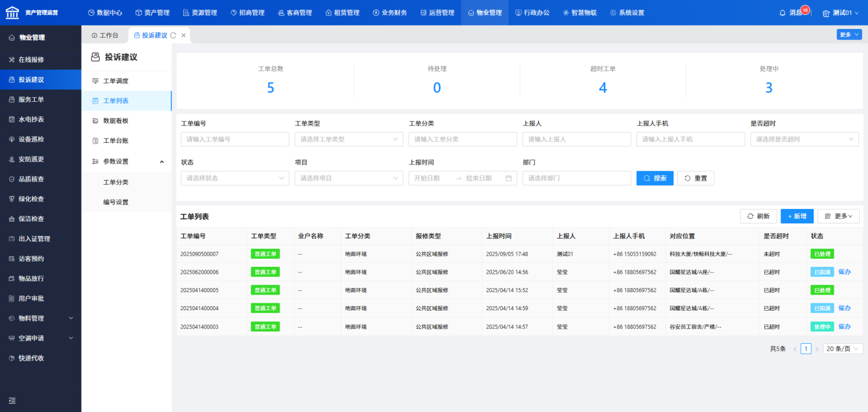Image resolution: width=868 pixels, height=412 pixels.
Task: Click the refresh icon on 投诉建议 tab
Action: click(x=173, y=35)
